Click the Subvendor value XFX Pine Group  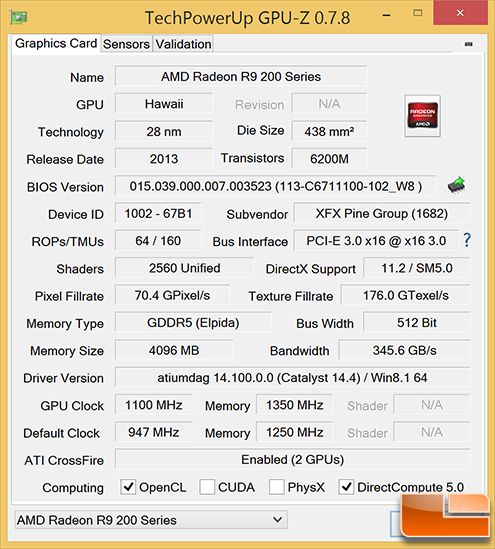(x=382, y=213)
